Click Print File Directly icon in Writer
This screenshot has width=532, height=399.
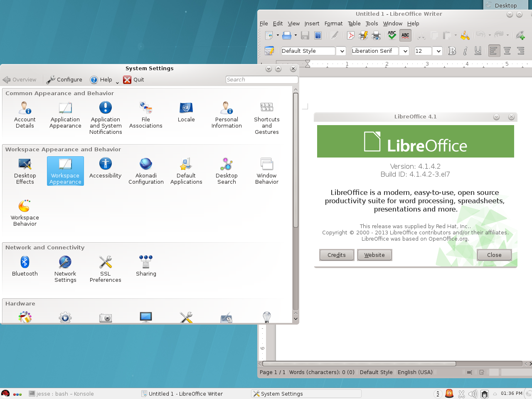364,35
